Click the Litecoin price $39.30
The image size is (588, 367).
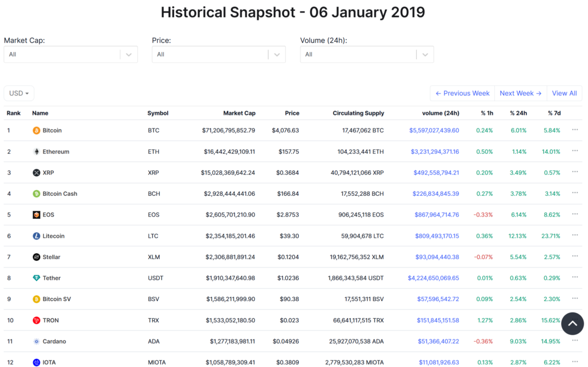289,236
